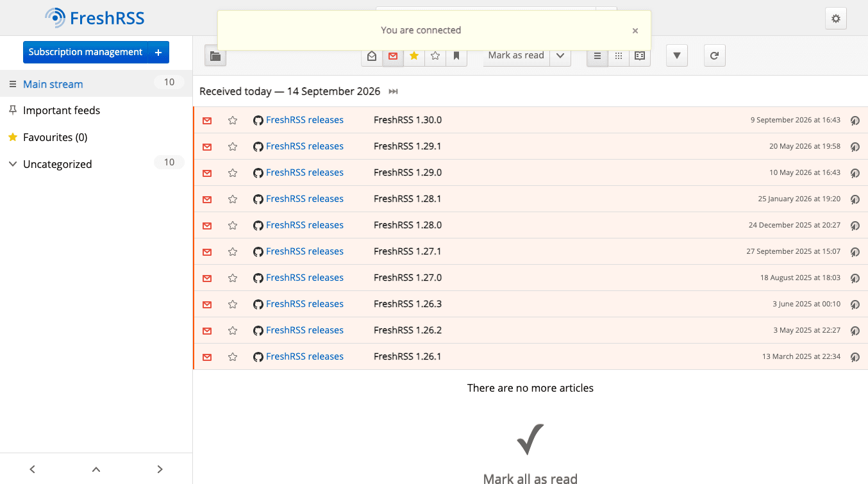Open original link for FreshRSS 1.28.1
Viewport: 868px width, 484px height.
[x=855, y=199]
